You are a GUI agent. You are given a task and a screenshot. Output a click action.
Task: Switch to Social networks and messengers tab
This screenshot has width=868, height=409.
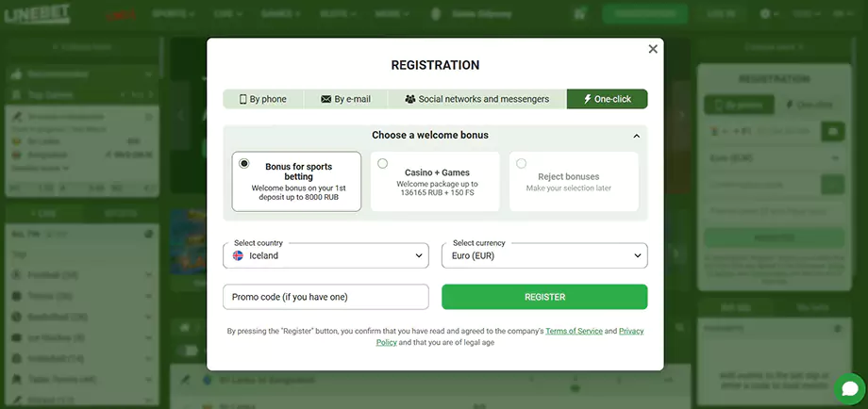point(477,100)
